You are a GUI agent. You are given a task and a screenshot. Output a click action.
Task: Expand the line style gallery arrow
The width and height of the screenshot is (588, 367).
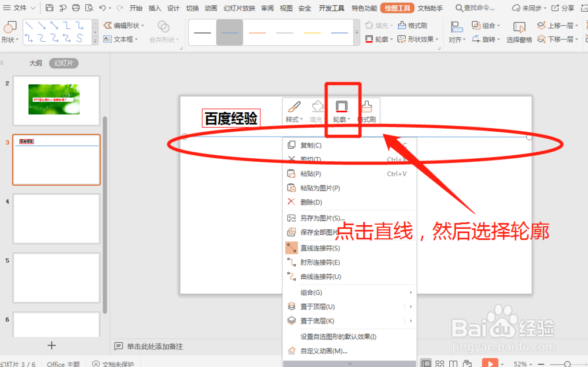(x=357, y=33)
